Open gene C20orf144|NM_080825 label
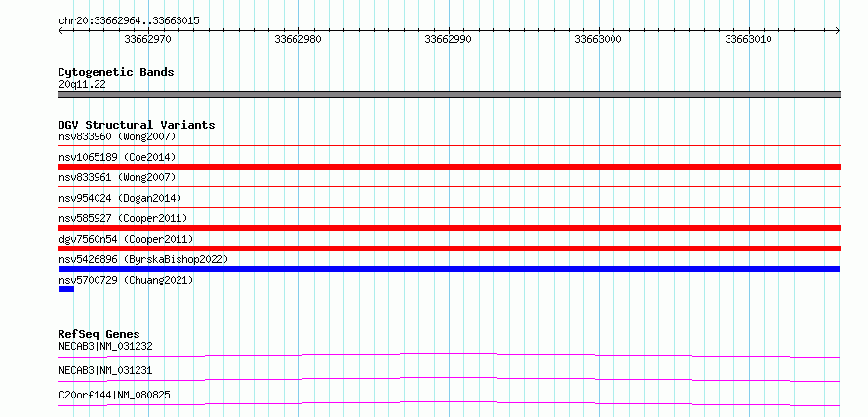 [114, 395]
